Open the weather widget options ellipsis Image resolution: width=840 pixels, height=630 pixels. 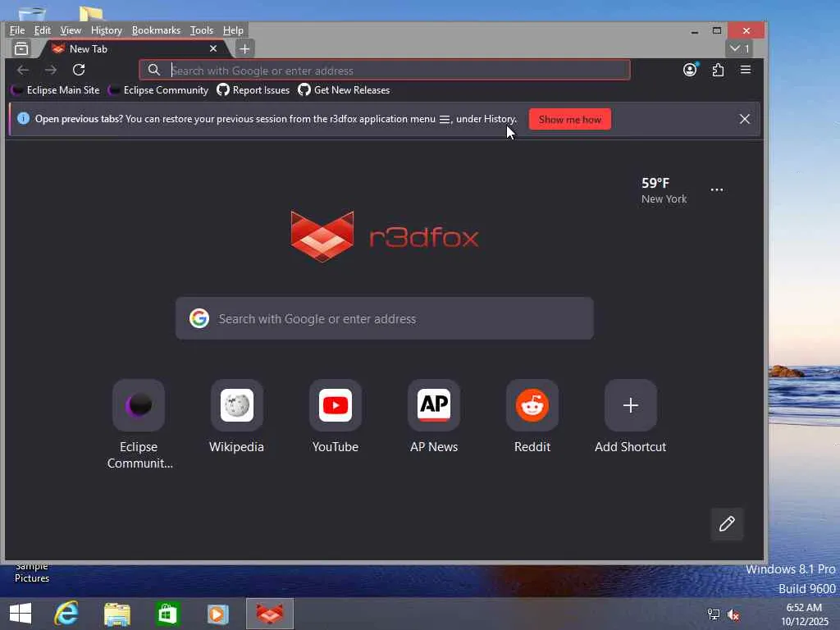pyautogui.click(x=717, y=189)
